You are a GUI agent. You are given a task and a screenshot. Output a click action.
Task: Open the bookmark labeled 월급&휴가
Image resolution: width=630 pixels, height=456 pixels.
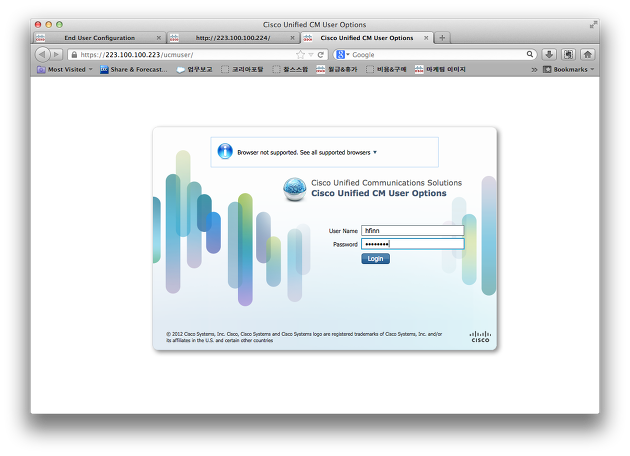[337, 70]
